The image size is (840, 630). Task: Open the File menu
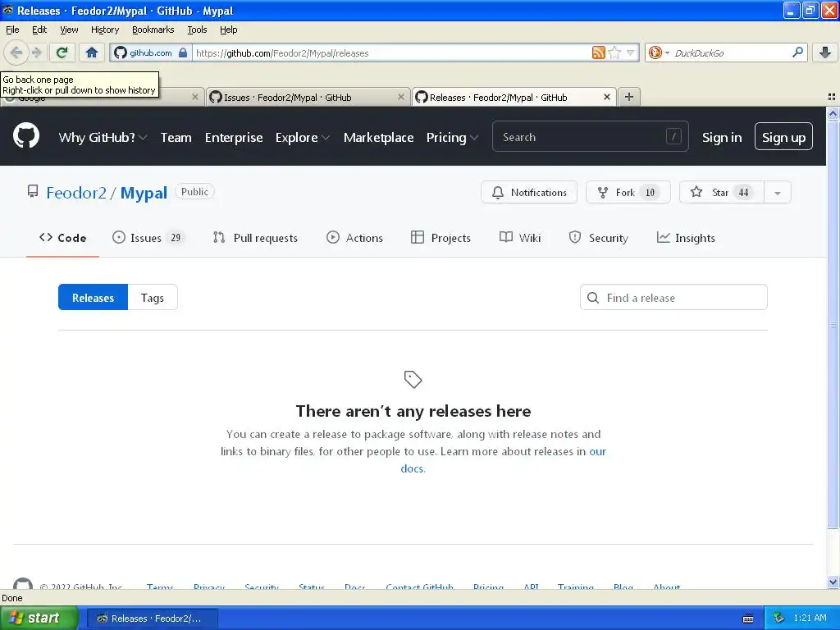(x=12, y=30)
